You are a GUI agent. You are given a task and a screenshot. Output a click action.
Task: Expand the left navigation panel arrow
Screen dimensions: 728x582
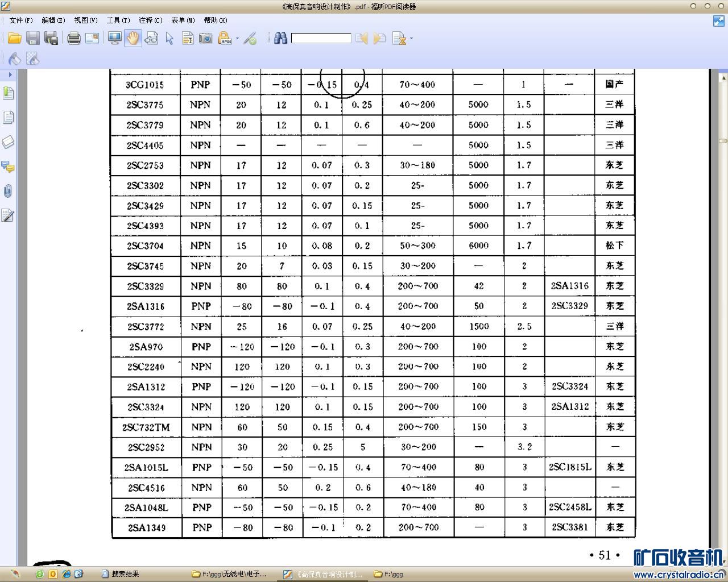click(10, 74)
